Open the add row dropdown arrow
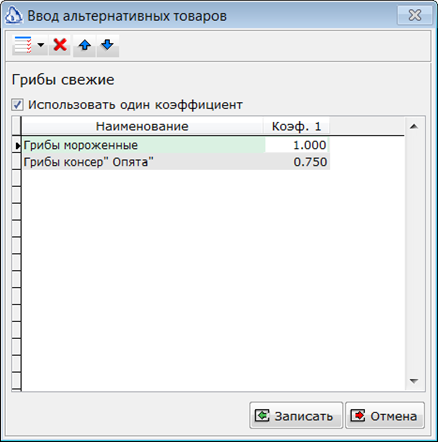Screen dimensions: 438x442 point(41,45)
